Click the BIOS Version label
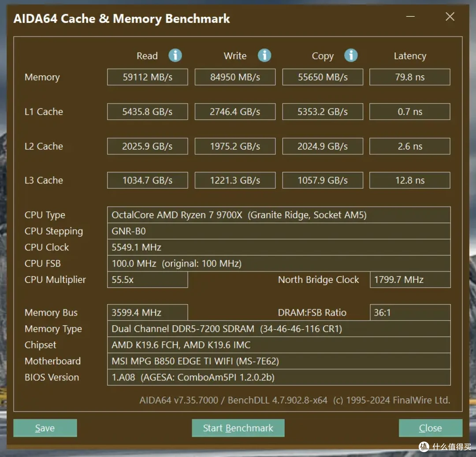The image size is (476, 457). point(52,377)
